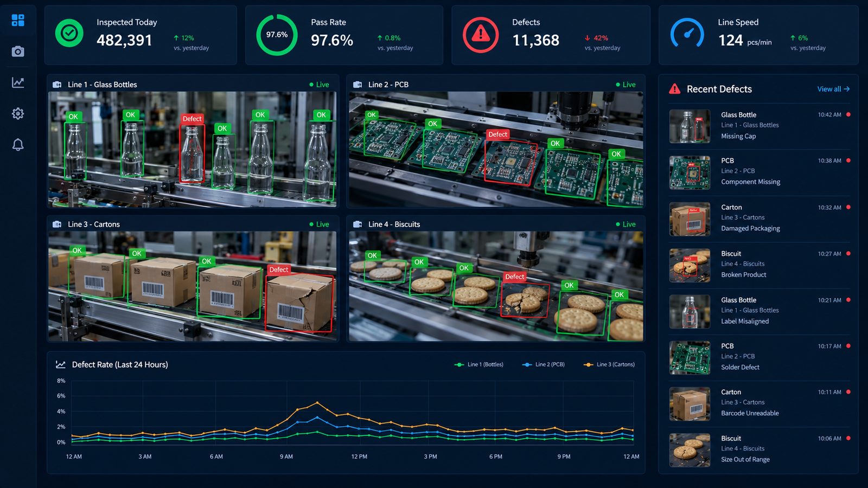Click the 97.6% pass rate ring
The height and width of the screenshot is (488, 868).
(277, 35)
